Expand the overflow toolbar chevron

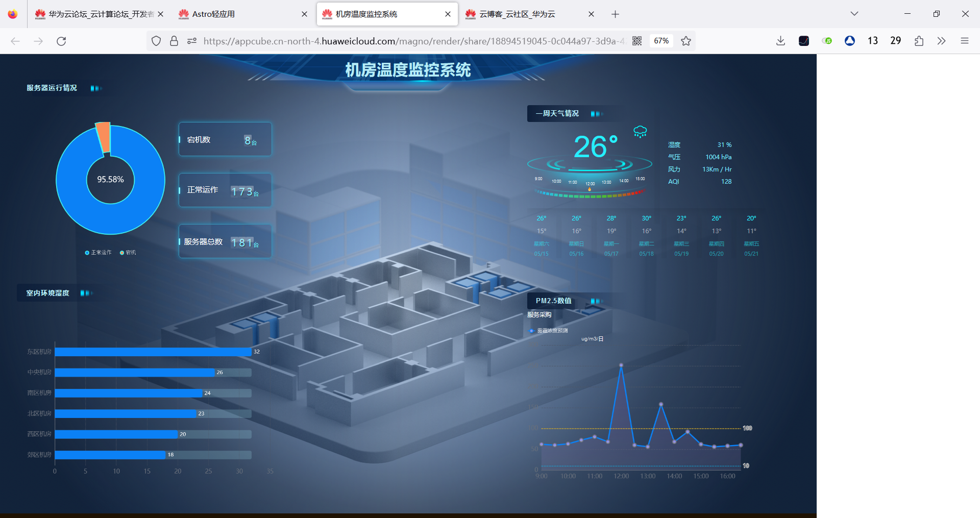pos(942,41)
